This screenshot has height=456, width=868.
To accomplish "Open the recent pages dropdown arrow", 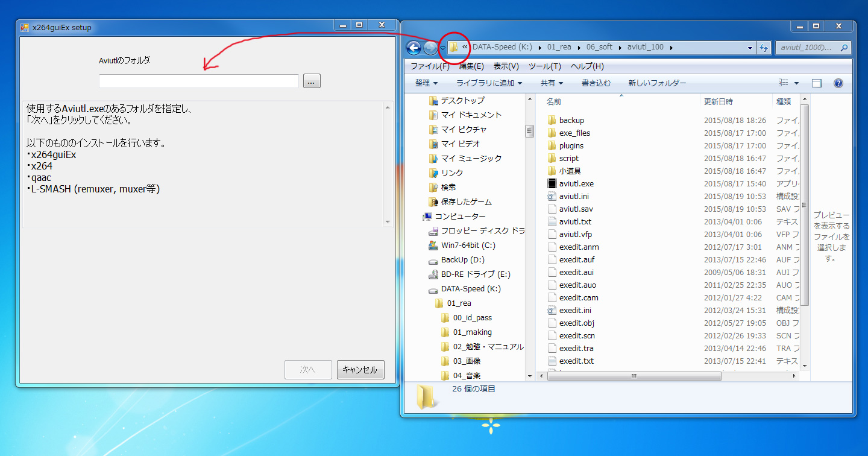I will (x=442, y=48).
